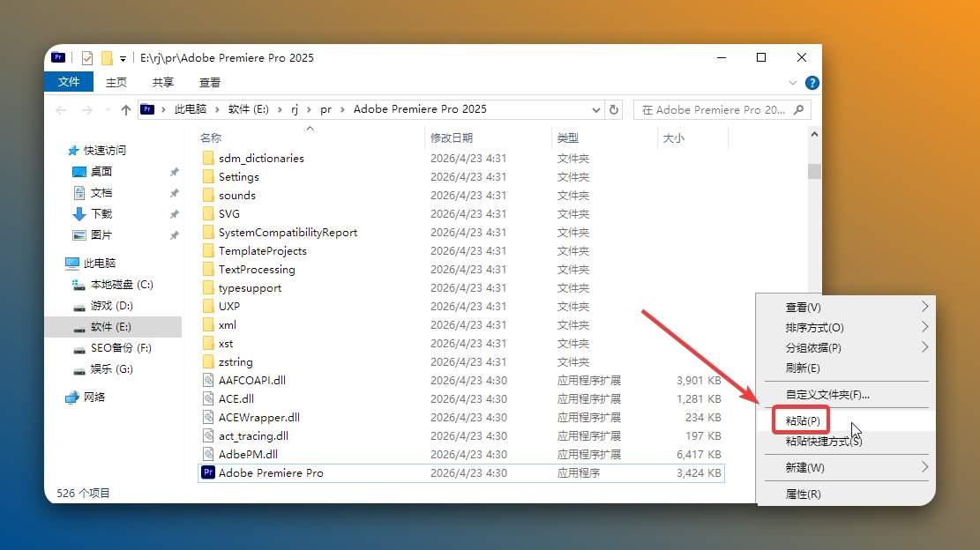Image resolution: width=980 pixels, height=550 pixels.
Task: Open 本地磁盘 (C:) drive
Action: click(x=122, y=285)
